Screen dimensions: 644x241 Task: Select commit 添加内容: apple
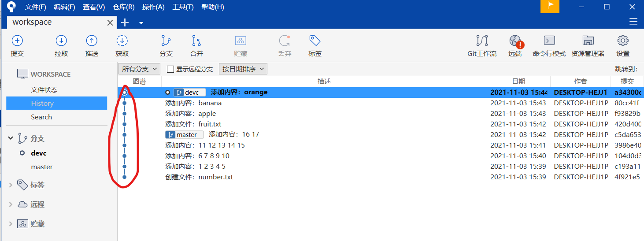tap(381, 114)
